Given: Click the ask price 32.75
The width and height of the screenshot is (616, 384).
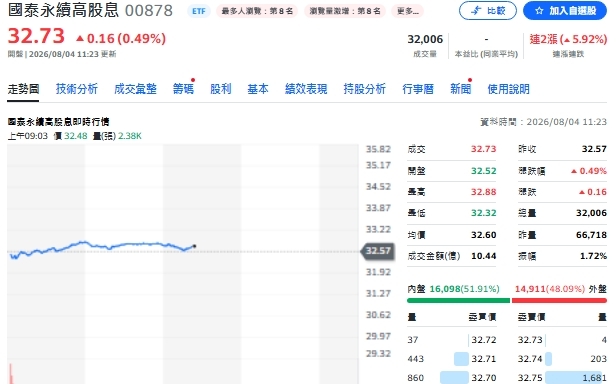Looking at the screenshot, I should 530,378.
